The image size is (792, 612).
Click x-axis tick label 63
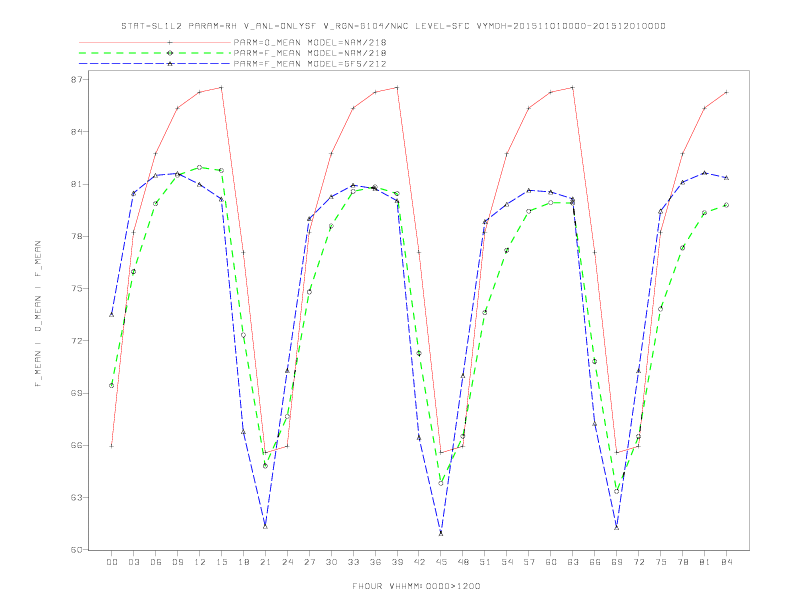coord(573,562)
